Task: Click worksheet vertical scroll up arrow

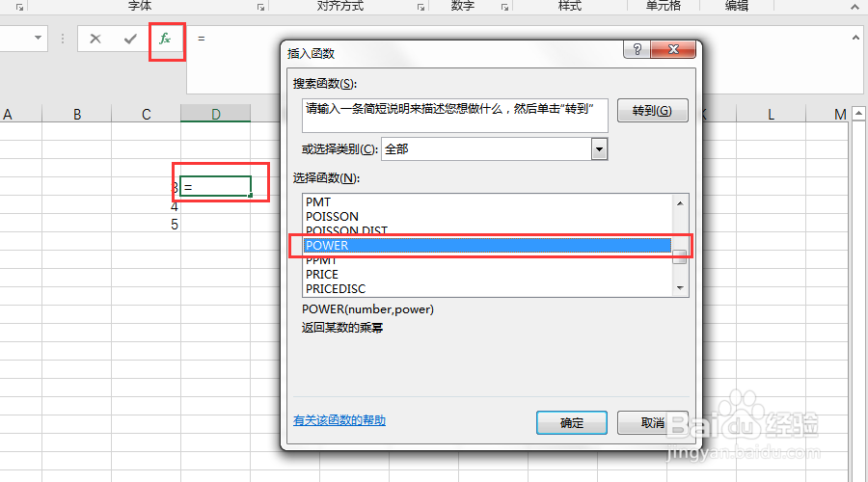Action: click(x=858, y=114)
